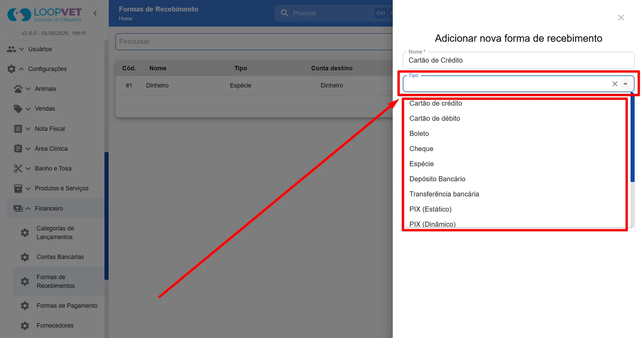Viewport: 644px width, 338px height.
Task: Expand the Vendas submenu chevron
Action: [x=28, y=109]
